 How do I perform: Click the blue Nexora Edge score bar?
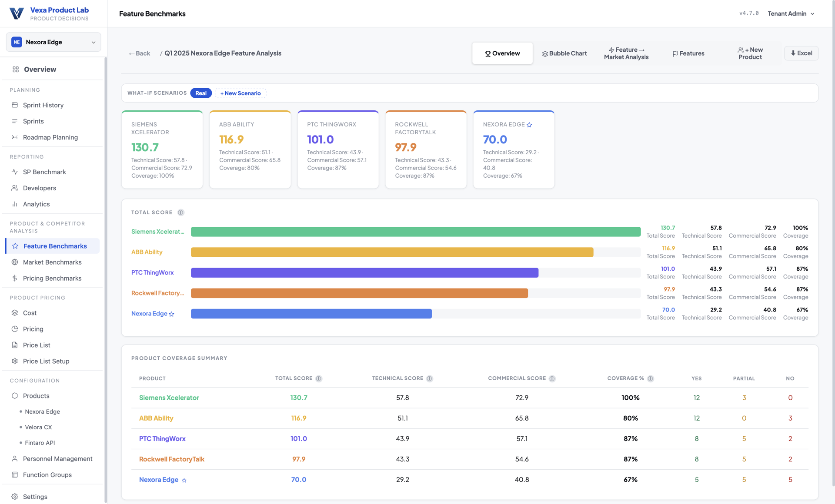(x=311, y=314)
